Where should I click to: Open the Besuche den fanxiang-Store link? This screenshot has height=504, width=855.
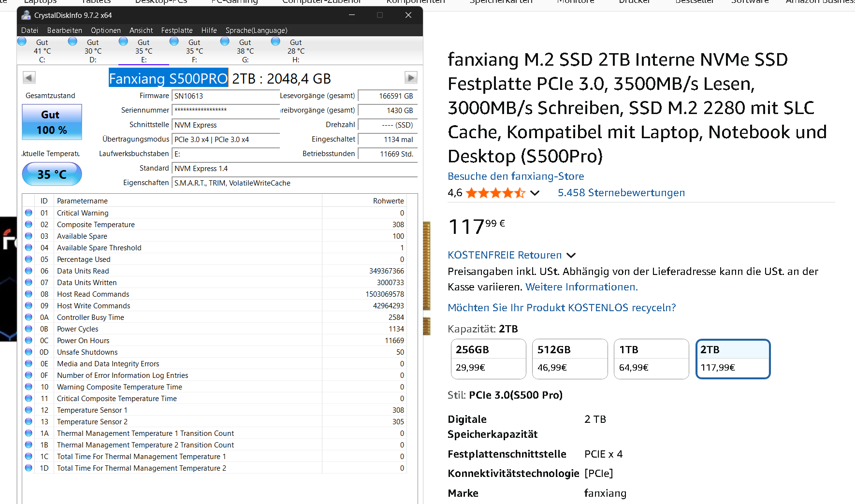pos(516,176)
